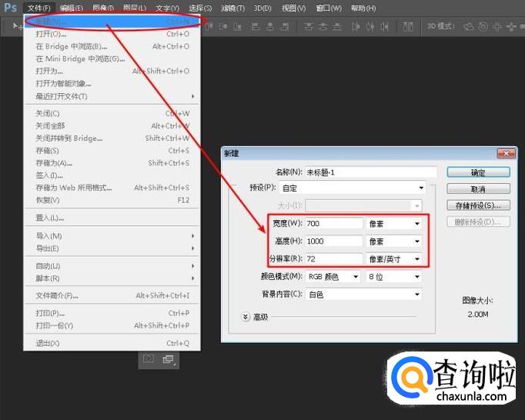Click the 宽度(W) field showing 700
Image resolution: width=525 pixels, height=420 pixels.
(x=334, y=224)
